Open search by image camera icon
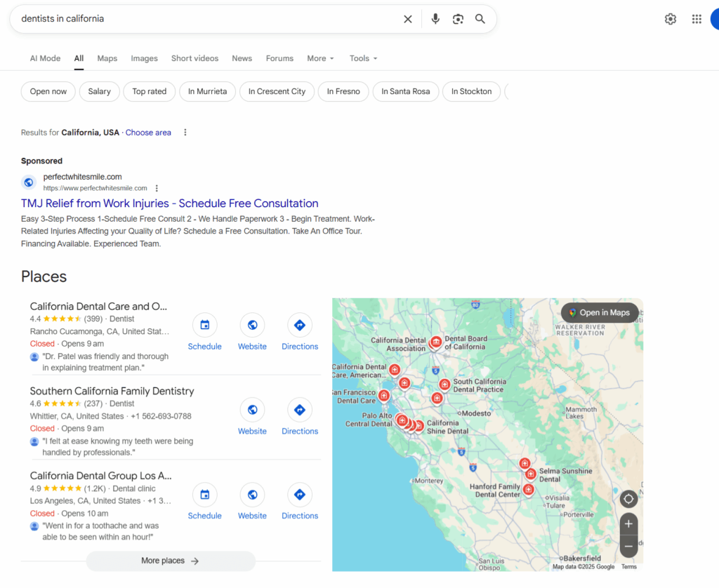Screen dimensions: 719x588 [x=458, y=19]
